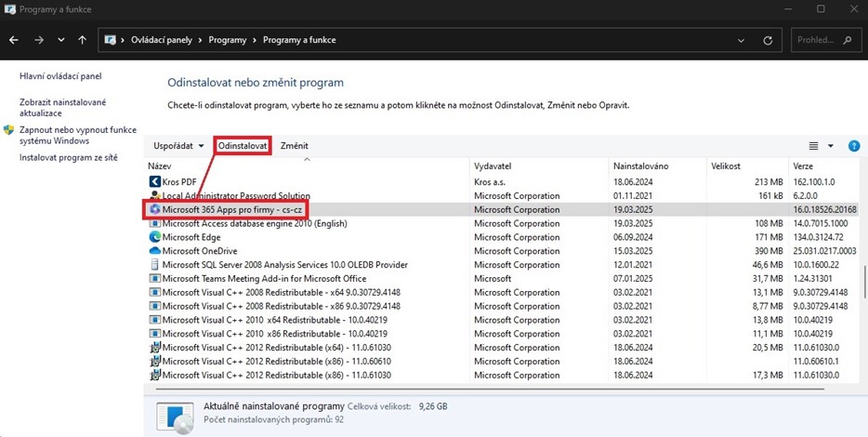Click the Microsoft OneDrive cloud icon
Viewport: 868px width, 437px height.
[154, 251]
